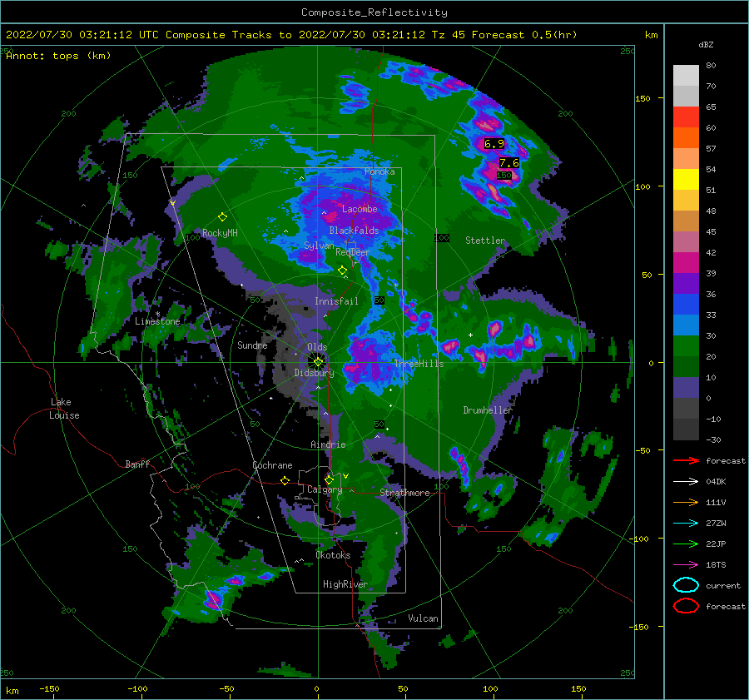
Task: Click the Airdrie label
Action: coord(328,444)
